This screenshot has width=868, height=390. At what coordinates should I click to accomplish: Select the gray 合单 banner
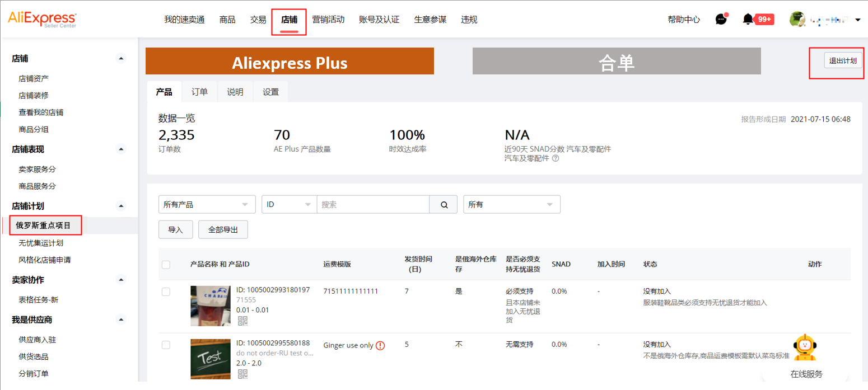(616, 61)
